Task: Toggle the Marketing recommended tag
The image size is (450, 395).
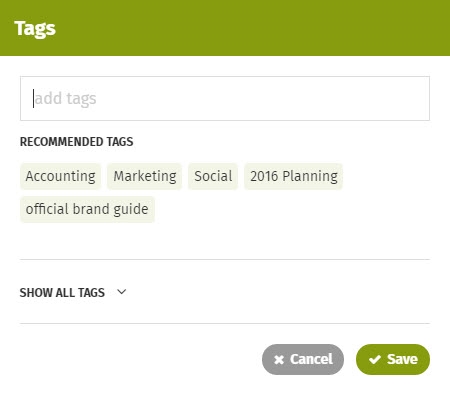Action: pyautogui.click(x=145, y=176)
